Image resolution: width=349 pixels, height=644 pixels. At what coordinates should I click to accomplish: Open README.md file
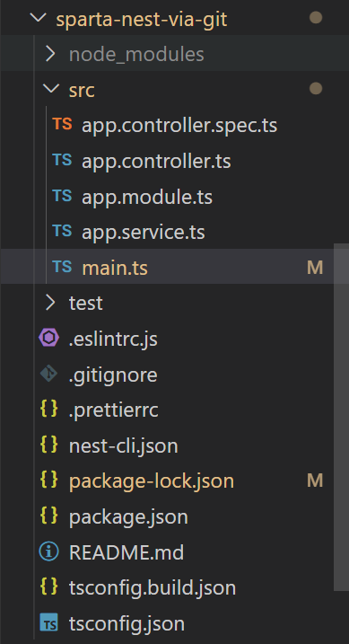[127, 552]
